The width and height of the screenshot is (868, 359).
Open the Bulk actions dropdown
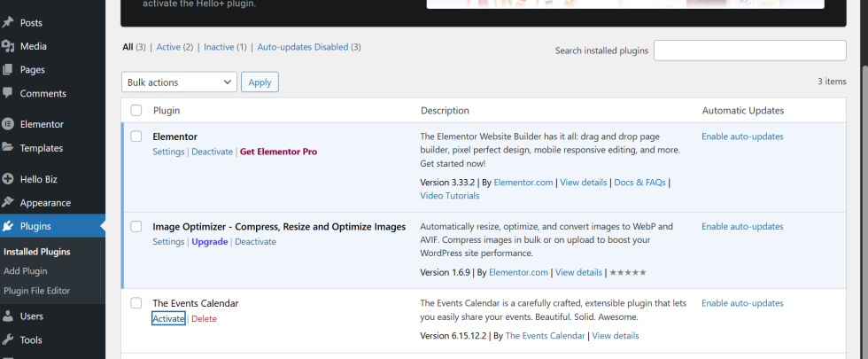(179, 82)
